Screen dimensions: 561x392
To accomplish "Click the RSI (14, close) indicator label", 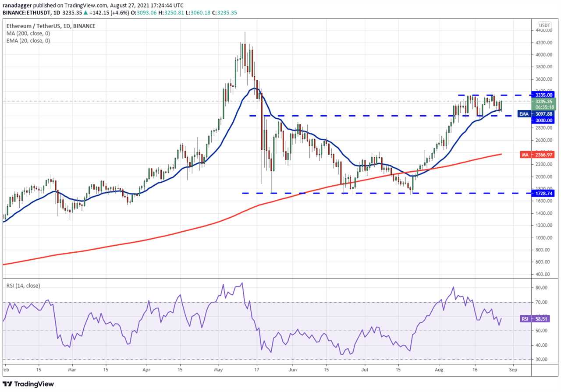I will point(23,286).
